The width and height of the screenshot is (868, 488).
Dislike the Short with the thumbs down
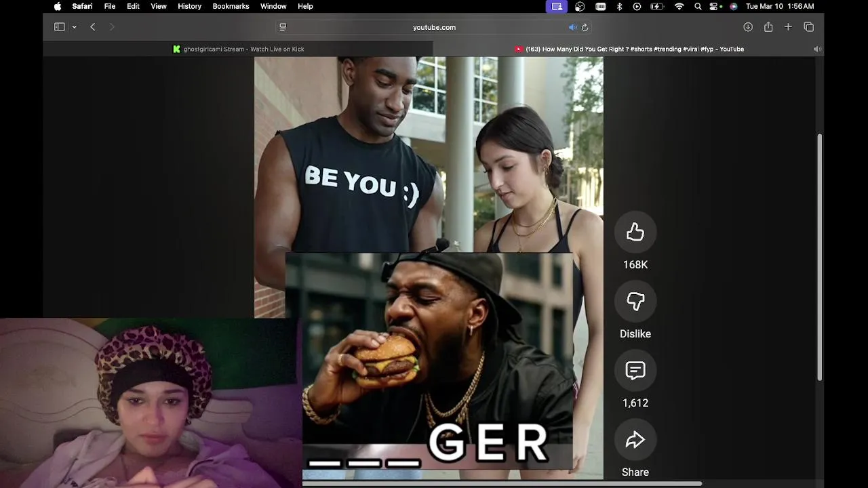pos(635,302)
